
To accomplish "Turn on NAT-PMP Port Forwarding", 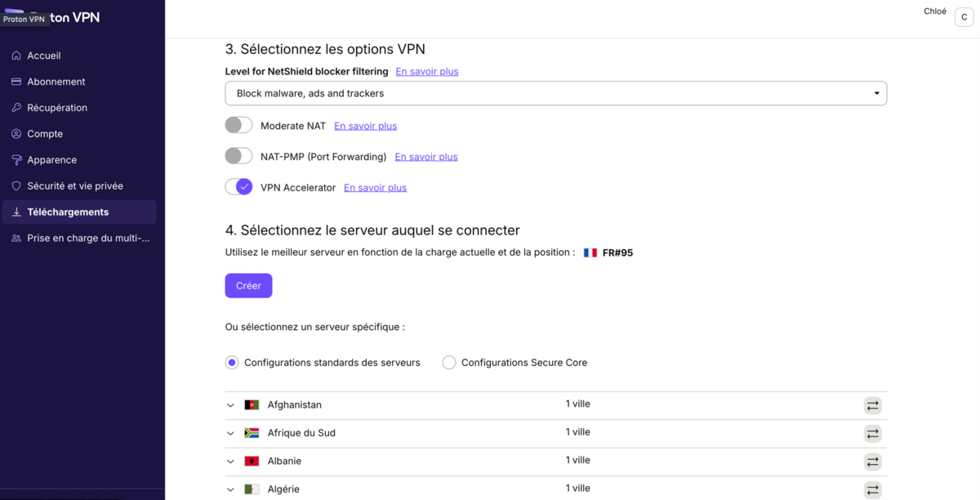I will [x=238, y=155].
